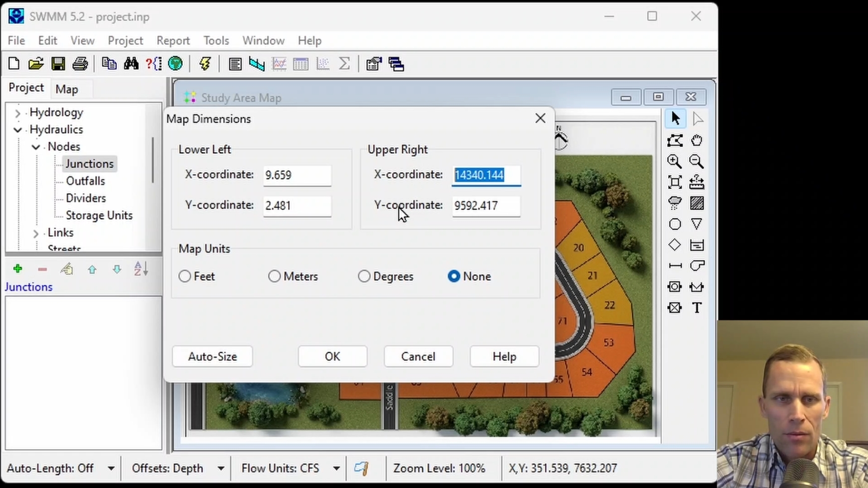Click the Profile Plot toolbar icon
This screenshot has width=868, height=488.
point(257,64)
